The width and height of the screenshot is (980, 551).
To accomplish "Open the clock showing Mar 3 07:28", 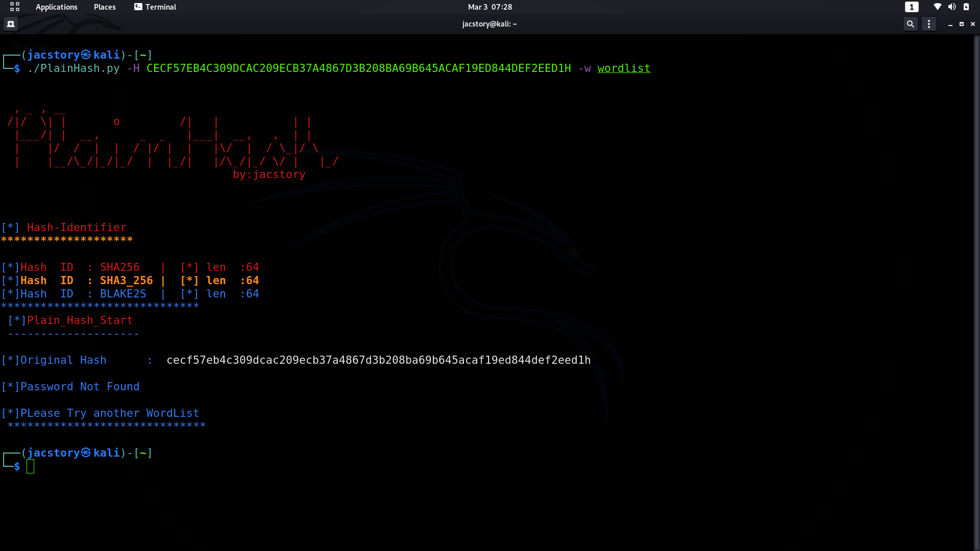I will [489, 7].
